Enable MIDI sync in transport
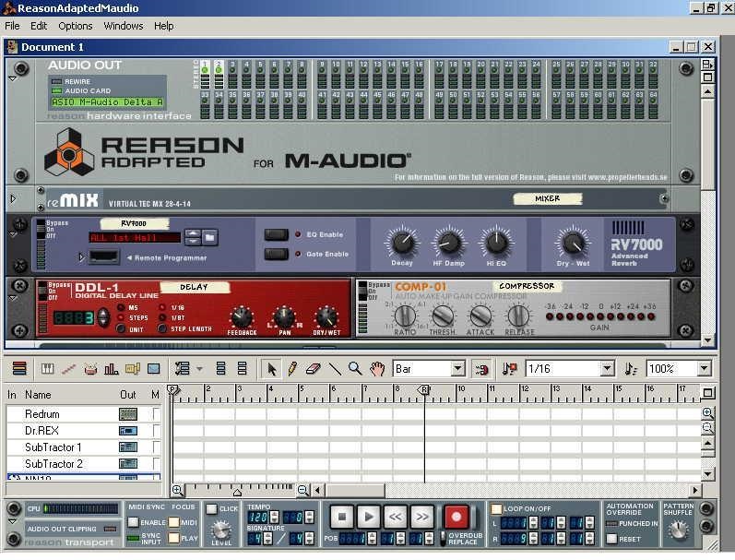 pos(133,522)
